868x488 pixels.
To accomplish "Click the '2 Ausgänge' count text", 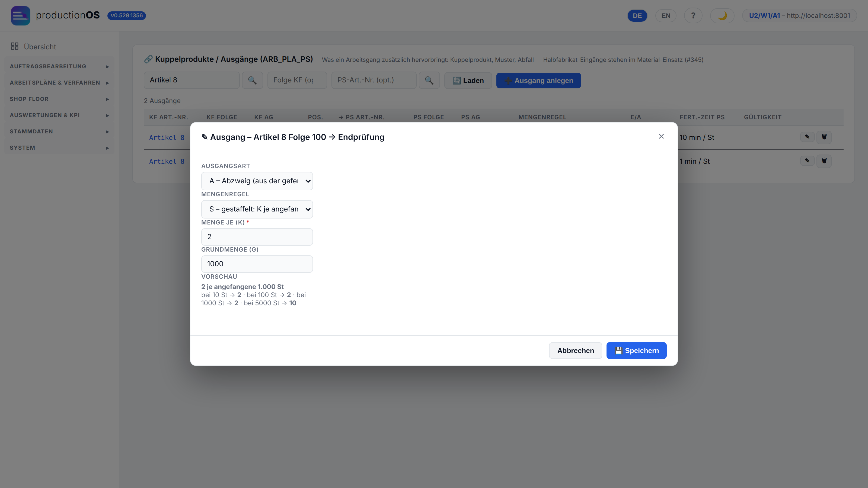I will click(162, 101).
